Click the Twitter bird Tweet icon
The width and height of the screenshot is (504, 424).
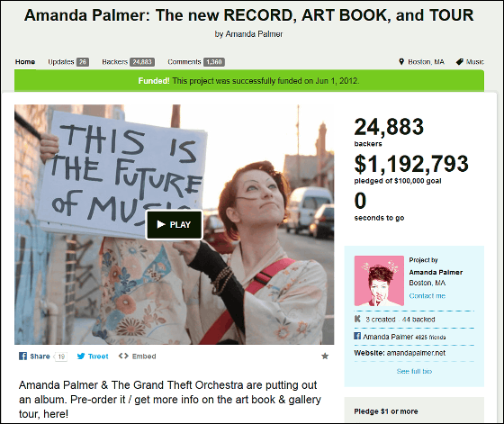pyautogui.click(x=81, y=356)
